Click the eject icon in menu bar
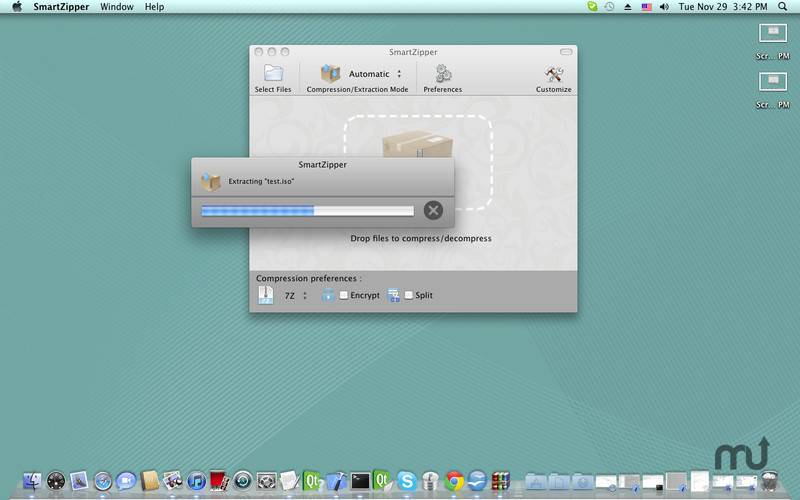 click(x=628, y=7)
